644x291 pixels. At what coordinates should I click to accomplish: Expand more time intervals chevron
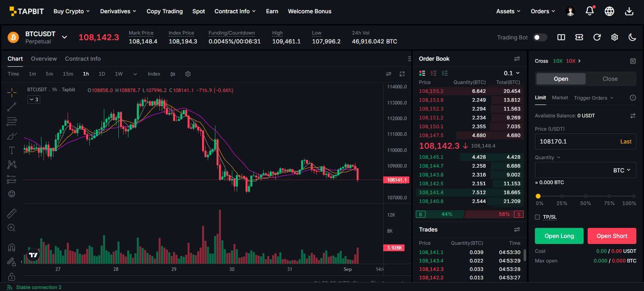(135, 74)
